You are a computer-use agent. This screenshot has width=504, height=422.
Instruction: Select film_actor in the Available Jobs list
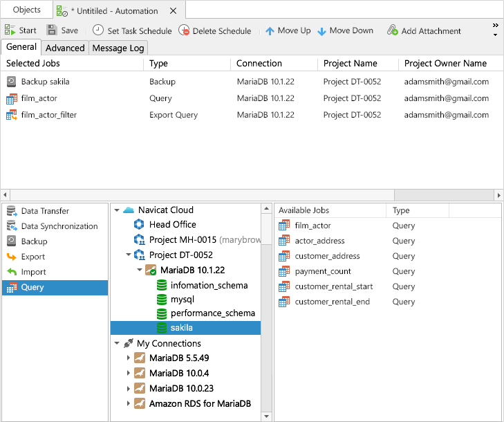(387, 226)
